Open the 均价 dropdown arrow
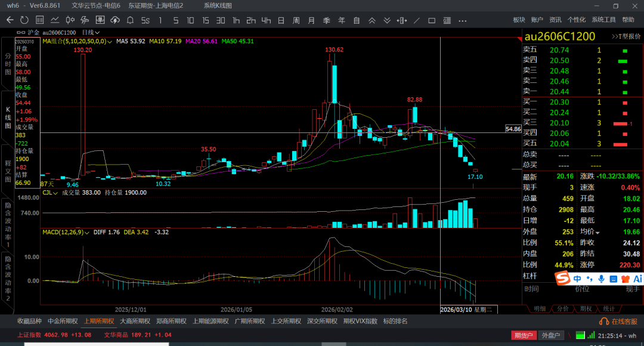Screen dimensions: 644x346 [x=597, y=233]
